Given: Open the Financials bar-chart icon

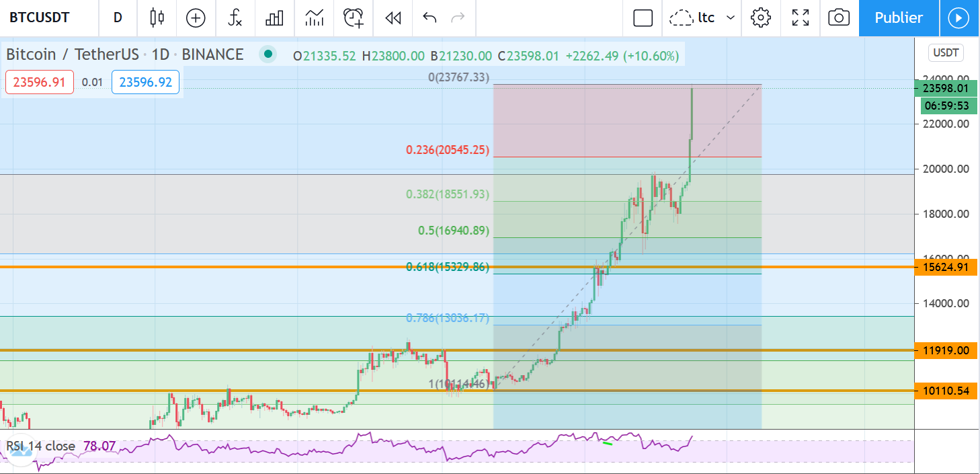Looking at the screenshot, I should 274,18.
